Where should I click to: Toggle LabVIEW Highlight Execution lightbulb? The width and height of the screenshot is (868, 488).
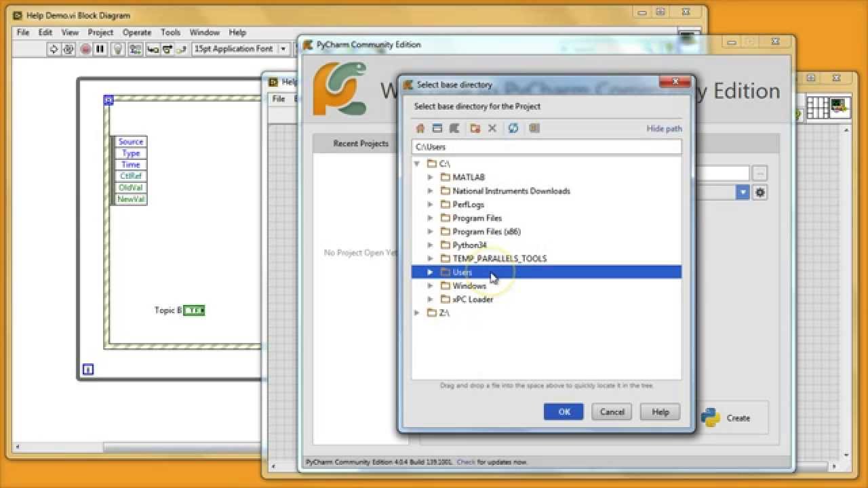[118, 49]
